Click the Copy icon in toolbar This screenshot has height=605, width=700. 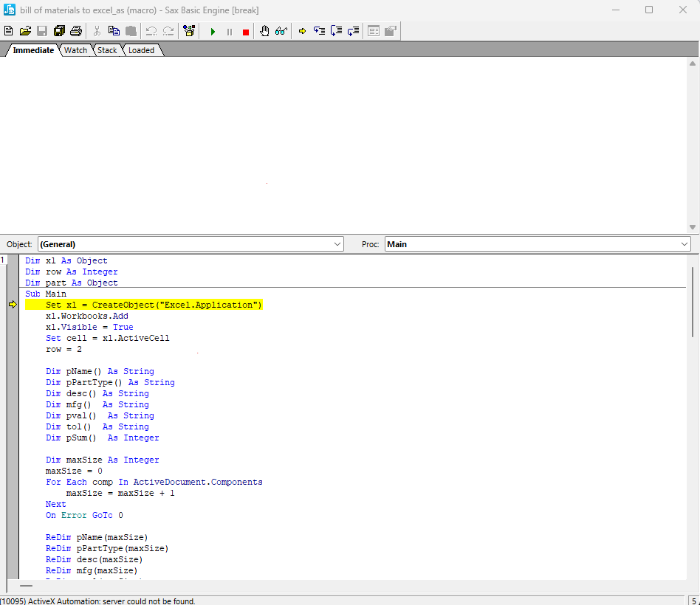point(114,31)
